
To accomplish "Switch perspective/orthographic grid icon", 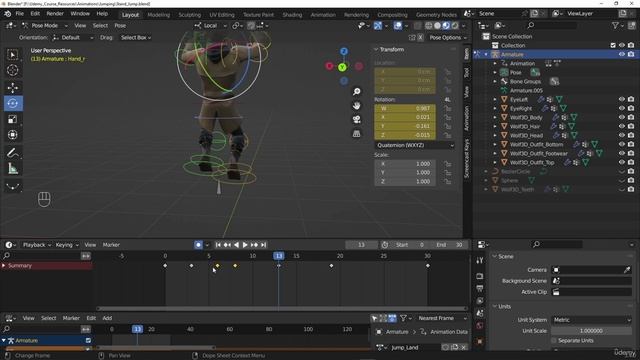I will pyautogui.click(x=357, y=133).
